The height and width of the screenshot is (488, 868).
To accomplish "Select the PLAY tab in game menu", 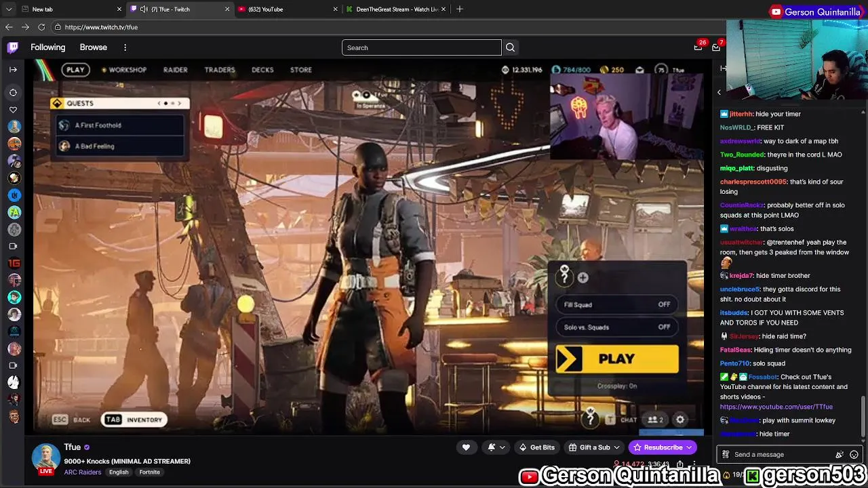I will 75,70.
